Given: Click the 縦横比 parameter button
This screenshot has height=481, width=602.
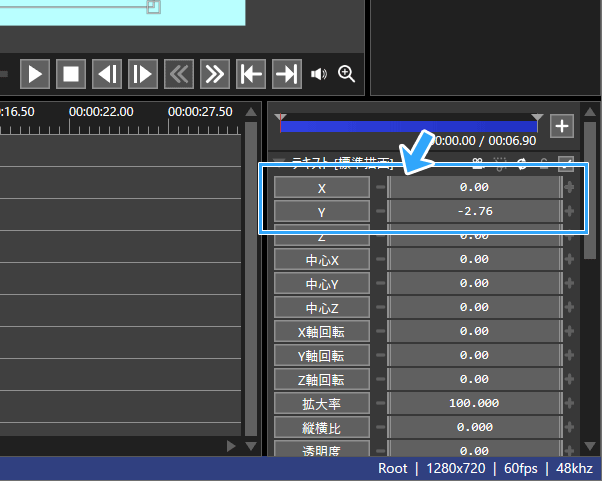Looking at the screenshot, I should tap(322, 427).
